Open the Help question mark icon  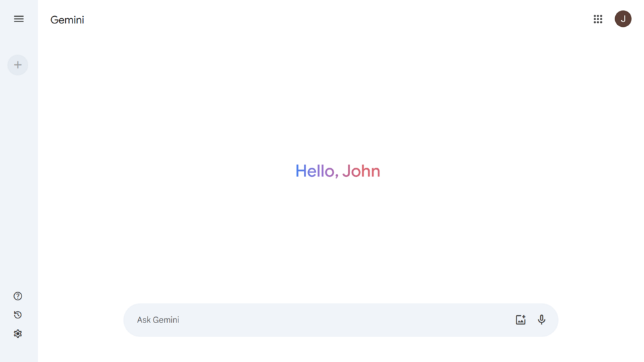pyautogui.click(x=18, y=296)
